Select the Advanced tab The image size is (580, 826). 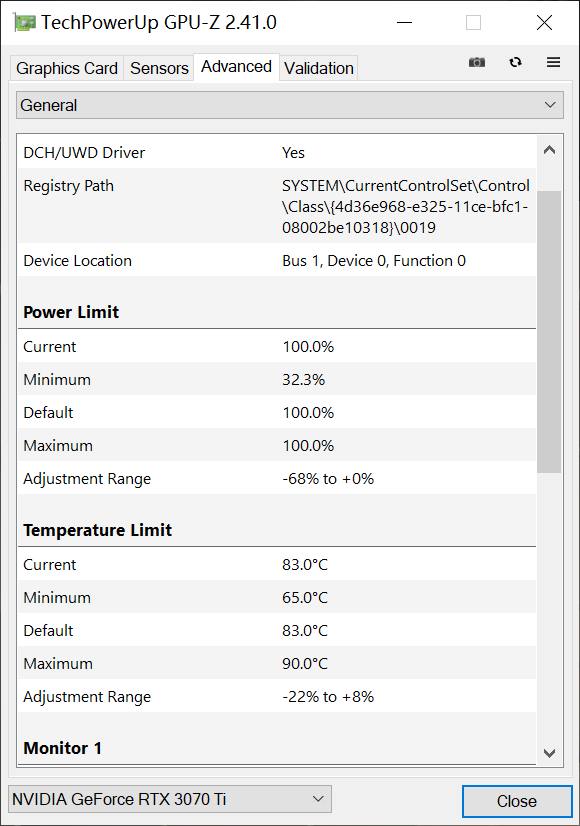pos(236,67)
